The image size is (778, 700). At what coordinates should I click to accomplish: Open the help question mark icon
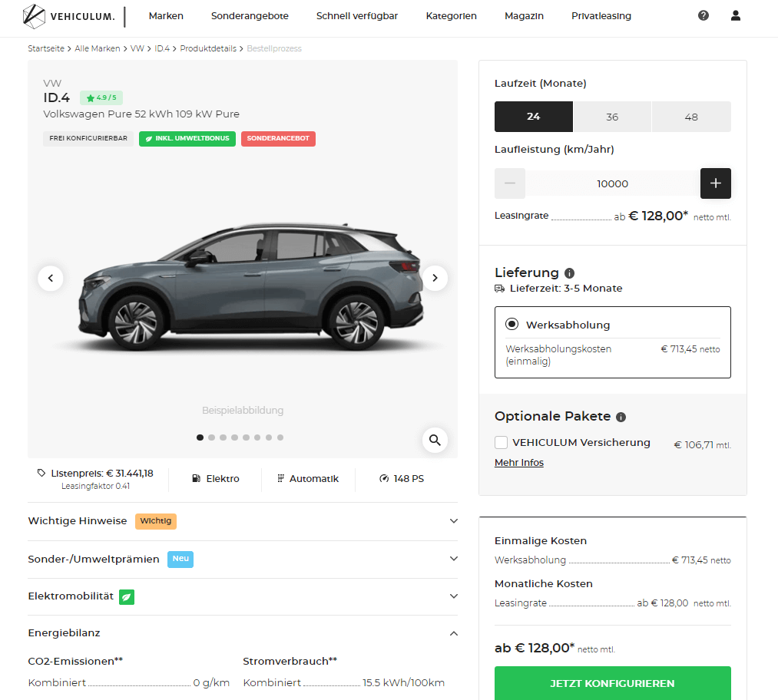[703, 15]
